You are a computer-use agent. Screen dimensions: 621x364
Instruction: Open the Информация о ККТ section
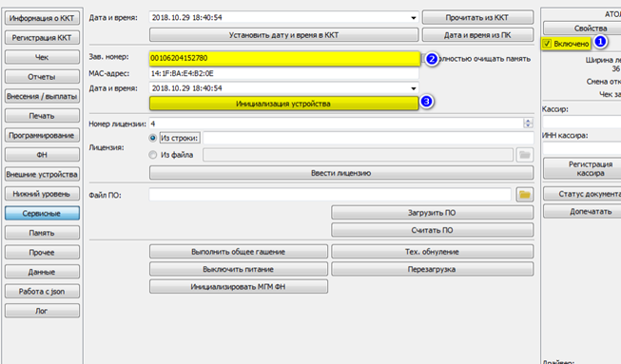[x=42, y=18]
